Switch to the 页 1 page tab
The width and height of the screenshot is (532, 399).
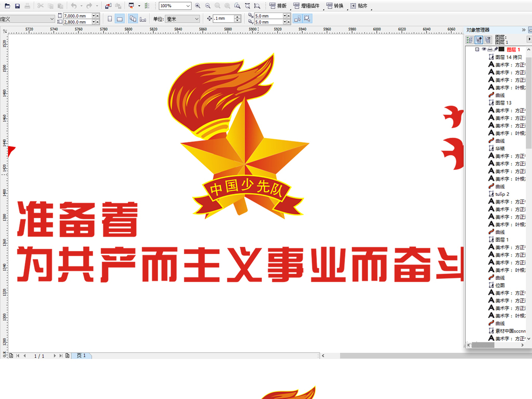81,356
